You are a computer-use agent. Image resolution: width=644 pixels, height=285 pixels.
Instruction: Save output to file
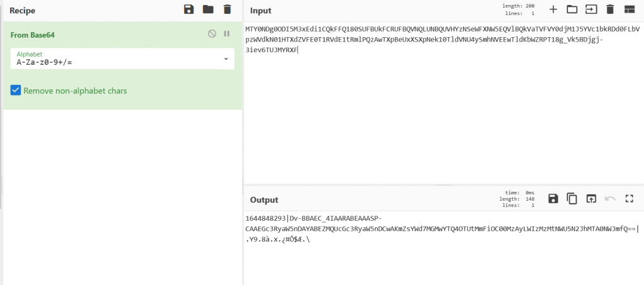point(553,199)
